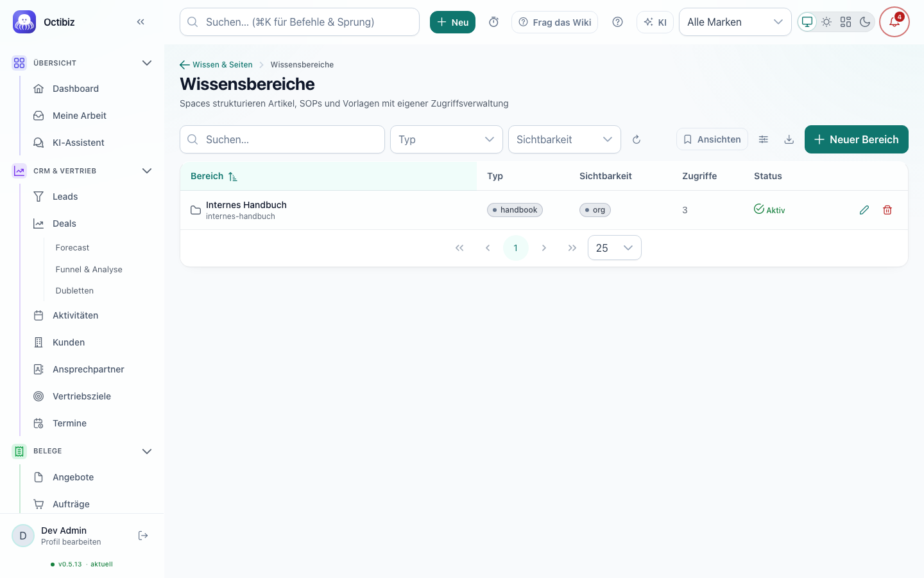Image resolution: width=924 pixels, height=578 pixels.
Task: Switch to system monitor theme
Action: pos(807,22)
